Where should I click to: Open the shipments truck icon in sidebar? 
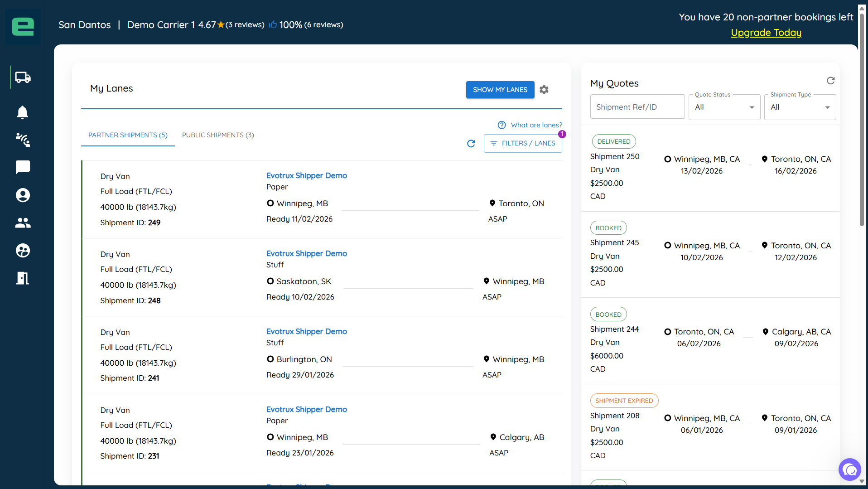coord(23,77)
